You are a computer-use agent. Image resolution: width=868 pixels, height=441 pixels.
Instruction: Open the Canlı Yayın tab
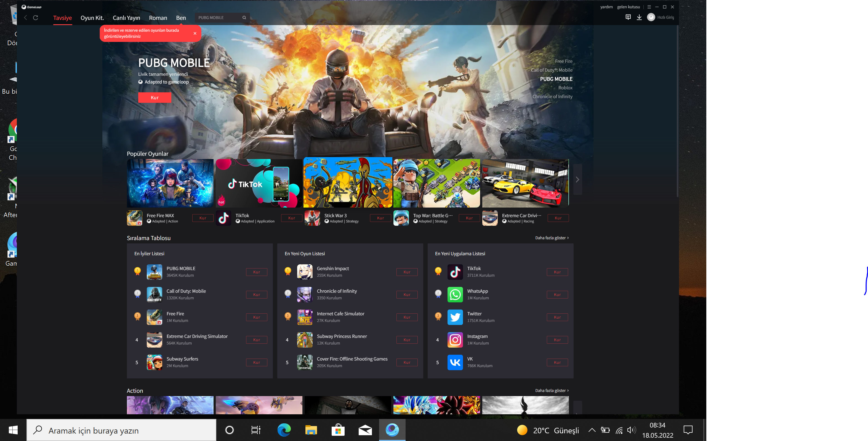126,18
